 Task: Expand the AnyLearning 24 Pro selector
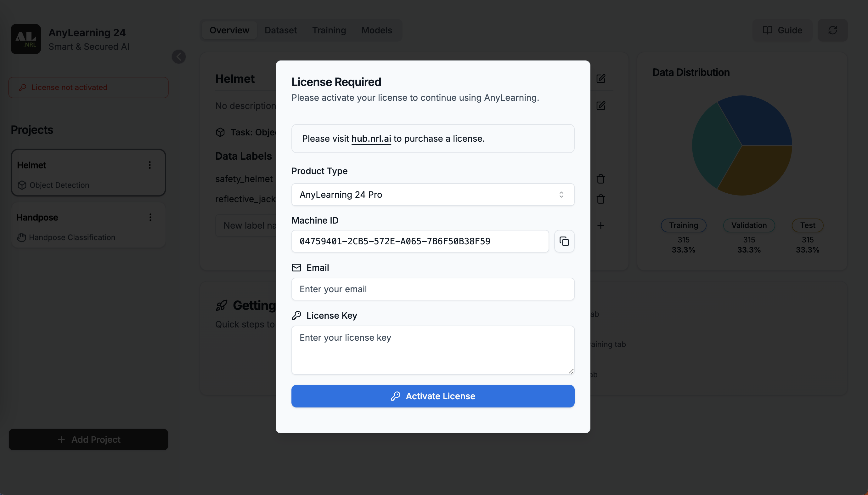point(561,195)
